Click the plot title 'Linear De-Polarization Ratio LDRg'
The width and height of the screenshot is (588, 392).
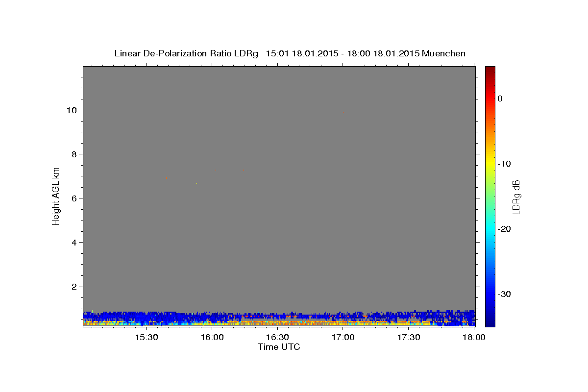click(186, 53)
